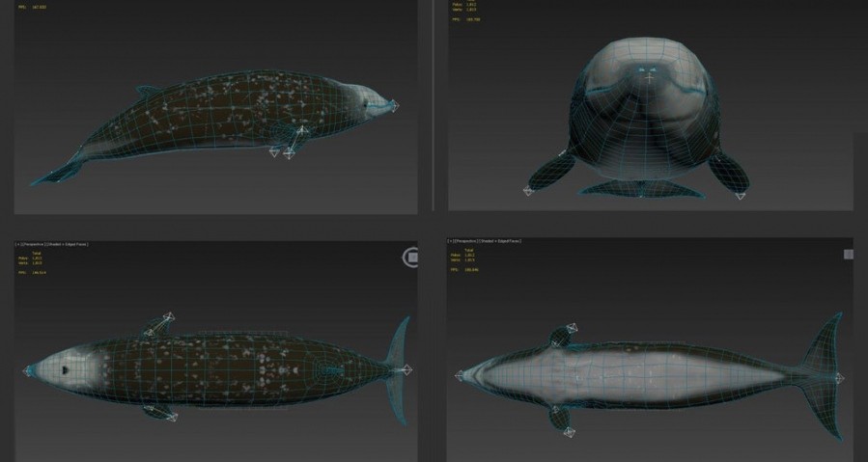Select the whale mesh in front-view viewport
Viewport: 868px width, 462px height.
click(x=645, y=114)
